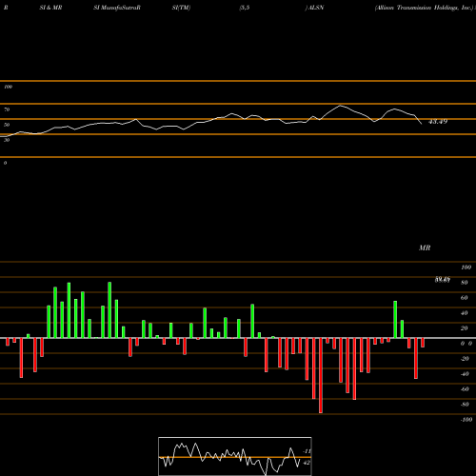
Task: Click the 'MR' panel title
Action: pyautogui.click(x=425, y=248)
